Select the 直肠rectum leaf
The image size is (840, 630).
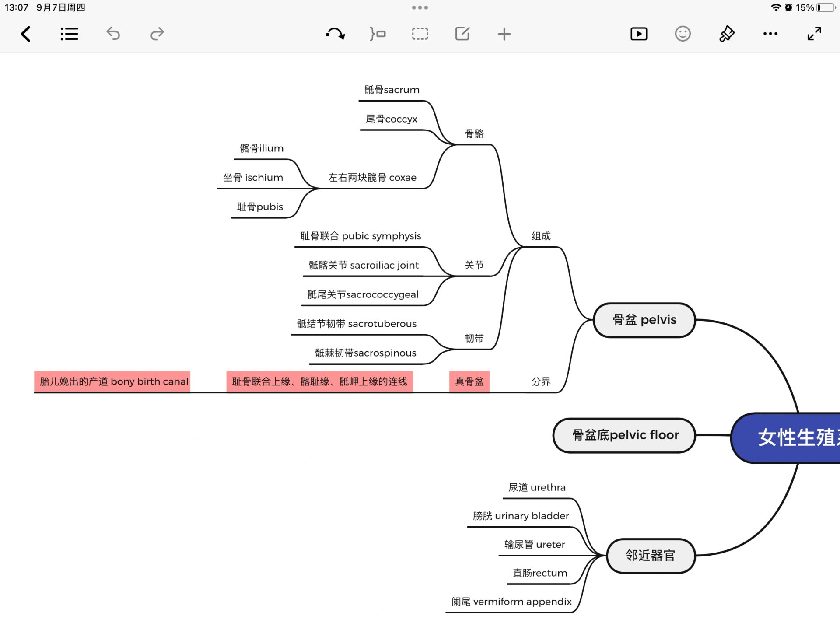click(x=540, y=573)
